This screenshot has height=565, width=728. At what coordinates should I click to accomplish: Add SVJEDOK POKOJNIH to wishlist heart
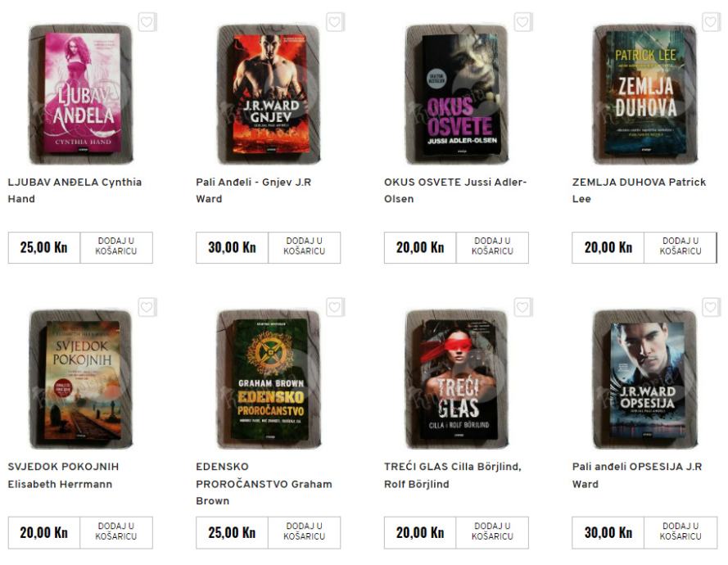coord(147,307)
